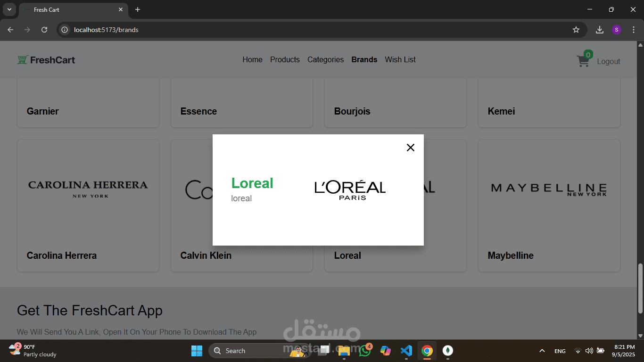
Task: Open a new browser tab
Action: [138, 9]
